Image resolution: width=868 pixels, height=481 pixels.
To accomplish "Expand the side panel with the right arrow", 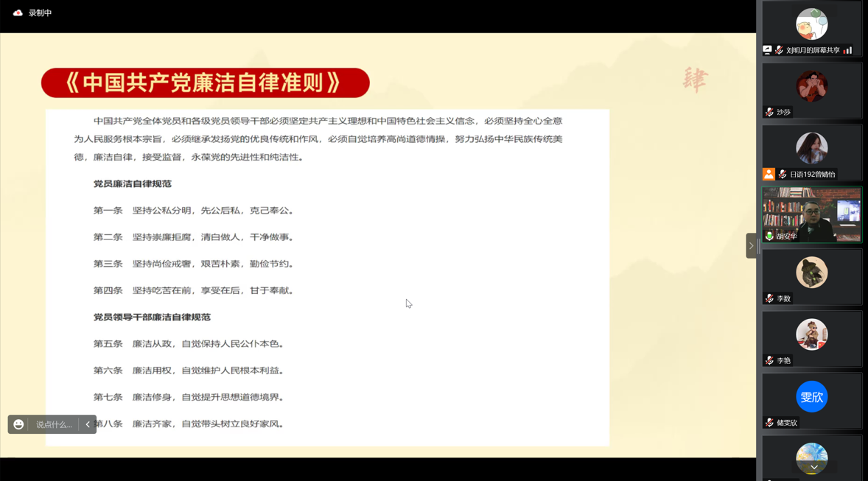I will [x=751, y=245].
